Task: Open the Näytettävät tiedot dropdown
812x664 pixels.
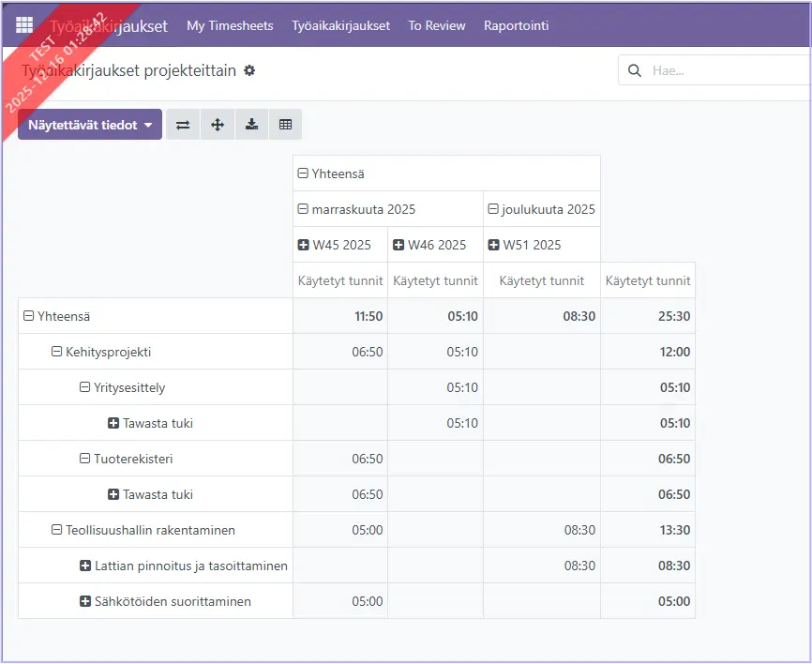Action: [89, 125]
